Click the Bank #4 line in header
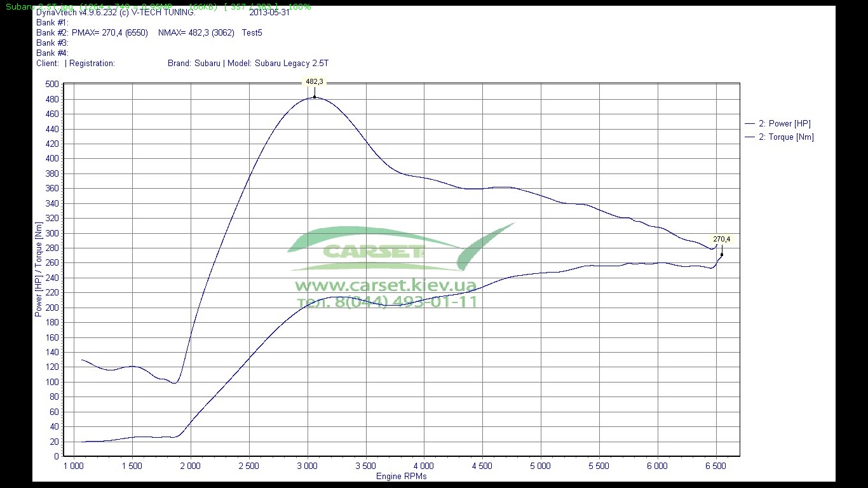868x488 pixels. (x=52, y=53)
